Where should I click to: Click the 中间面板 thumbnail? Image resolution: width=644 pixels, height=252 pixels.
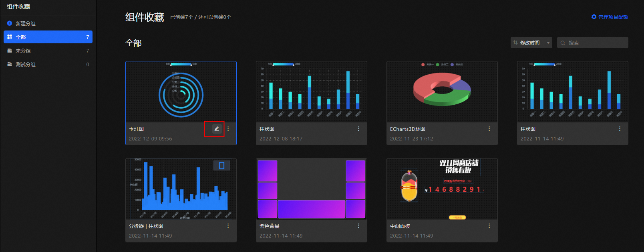click(442, 189)
